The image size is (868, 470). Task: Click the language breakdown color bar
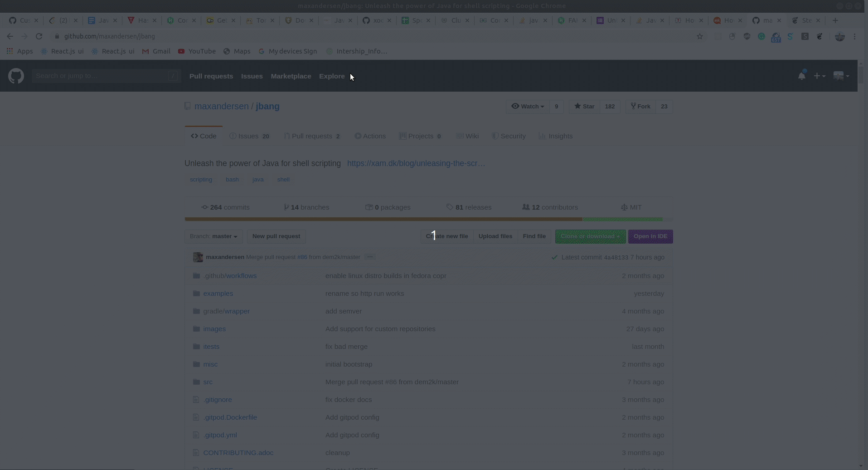[x=428, y=219]
